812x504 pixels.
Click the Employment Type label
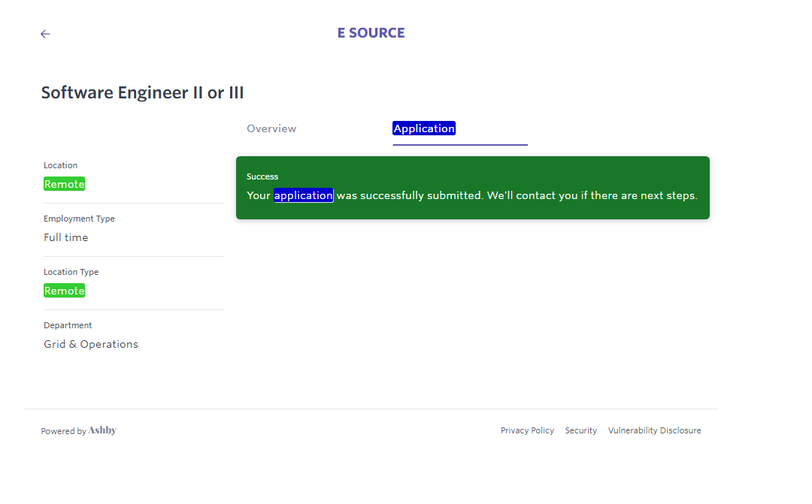click(x=79, y=219)
